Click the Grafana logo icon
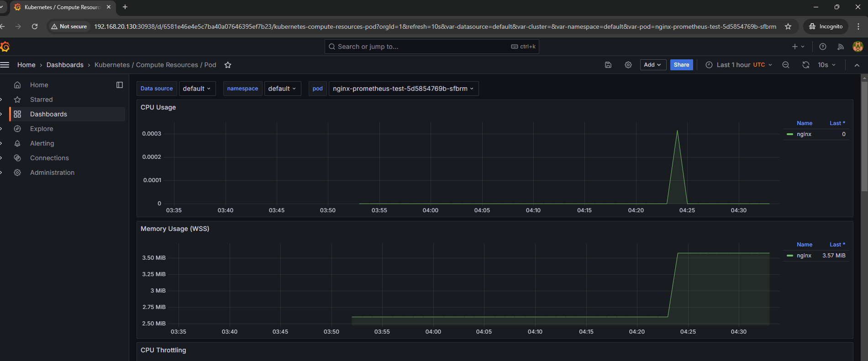Image resolution: width=868 pixels, height=361 pixels. coord(5,47)
